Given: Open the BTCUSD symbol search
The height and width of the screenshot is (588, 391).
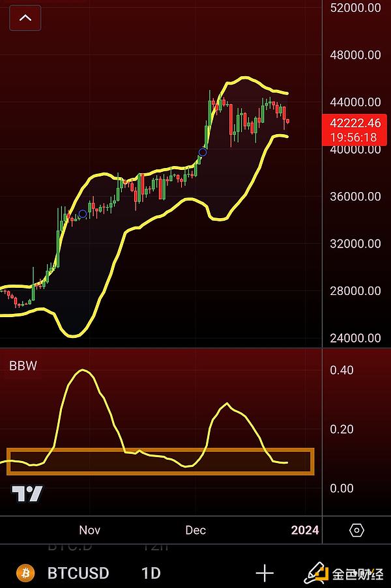Looking at the screenshot, I should tap(78, 573).
